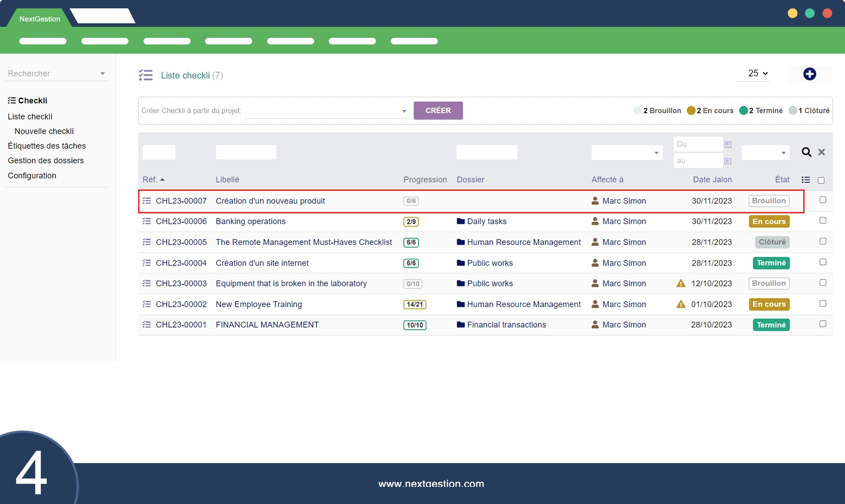Click the 'Du' date calendar icon
The image size is (845, 504).
click(x=728, y=144)
